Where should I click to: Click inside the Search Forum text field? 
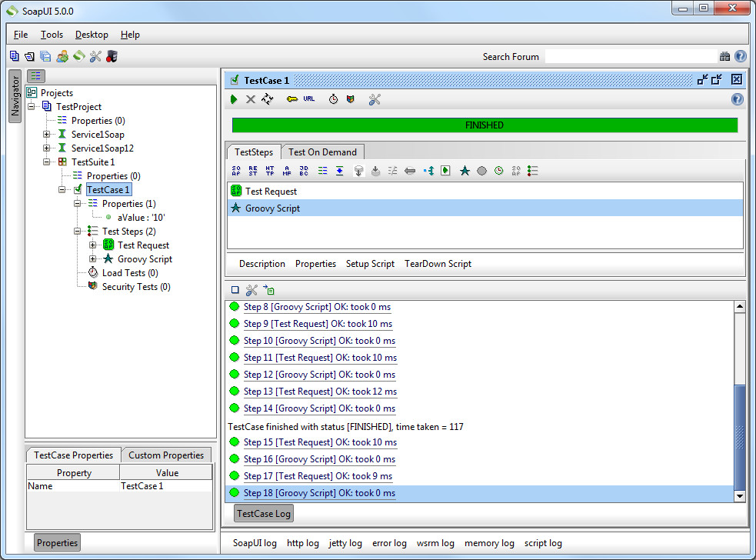point(631,56)
